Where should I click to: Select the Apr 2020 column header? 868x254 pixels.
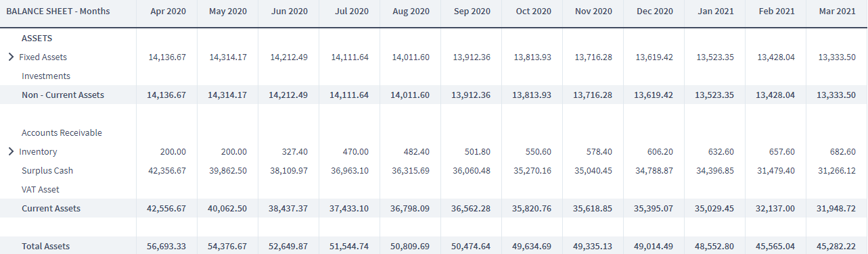tap(167, 11)
